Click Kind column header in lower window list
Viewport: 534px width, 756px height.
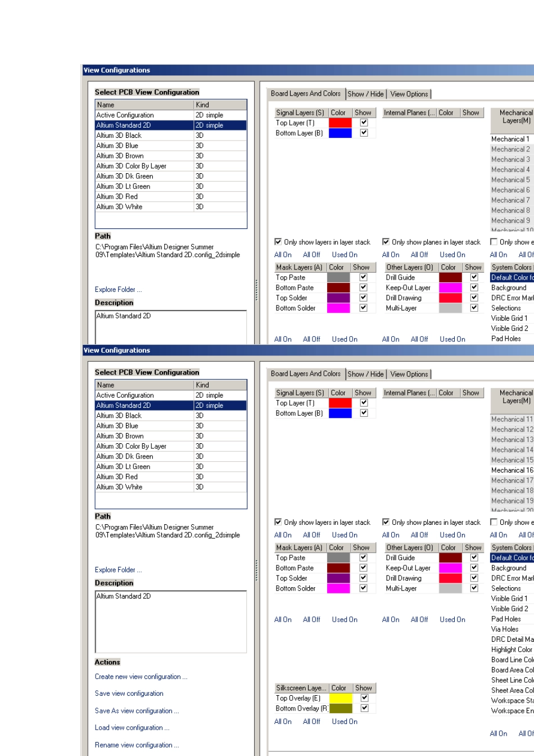(x=220, y=385)
